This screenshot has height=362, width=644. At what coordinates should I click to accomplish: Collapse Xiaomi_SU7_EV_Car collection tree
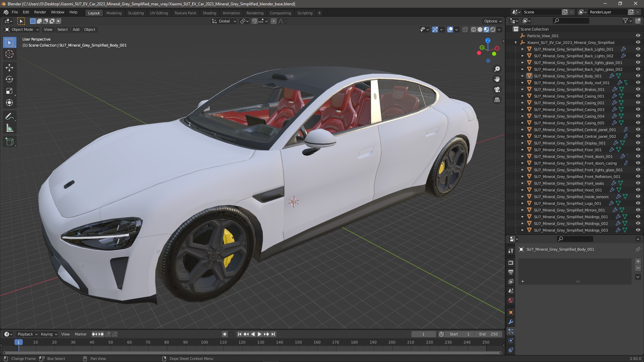(516, 43)
